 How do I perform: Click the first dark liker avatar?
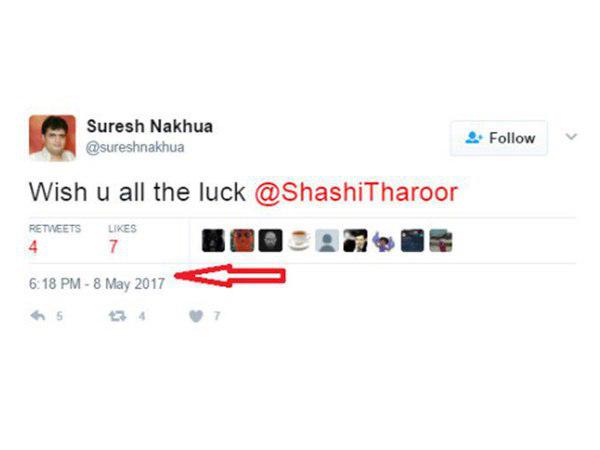213,241
